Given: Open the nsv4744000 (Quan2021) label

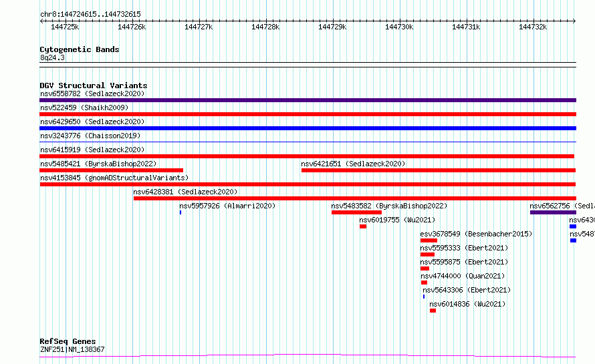Looking at the screenshot, I should 463,276.
